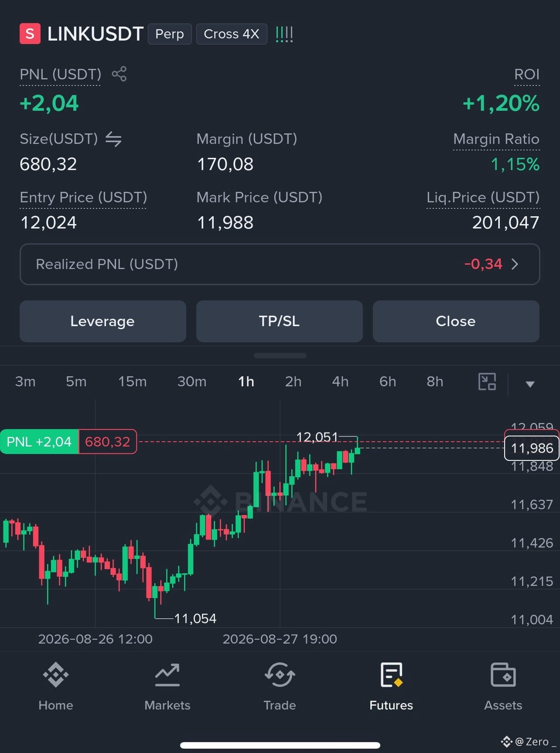Screen dimensions: 560x753
Task: Tap the PNL (USDT) label
Action: click(x=61, y=74)
